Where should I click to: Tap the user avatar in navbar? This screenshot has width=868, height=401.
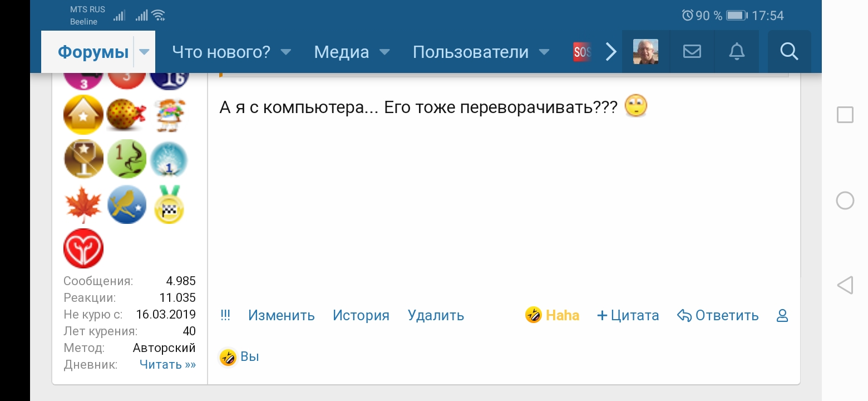[x=645, y=52]
